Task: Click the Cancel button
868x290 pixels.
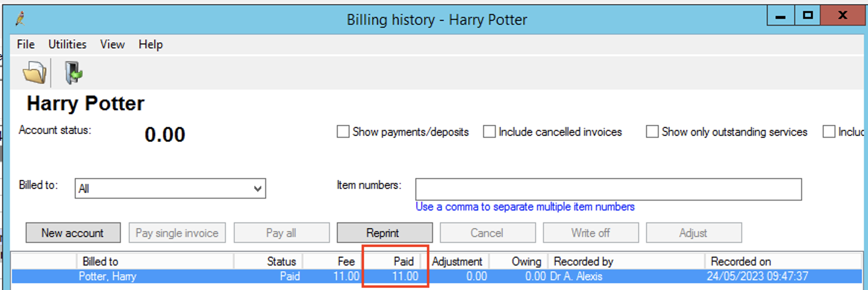Action: point(488,232)
